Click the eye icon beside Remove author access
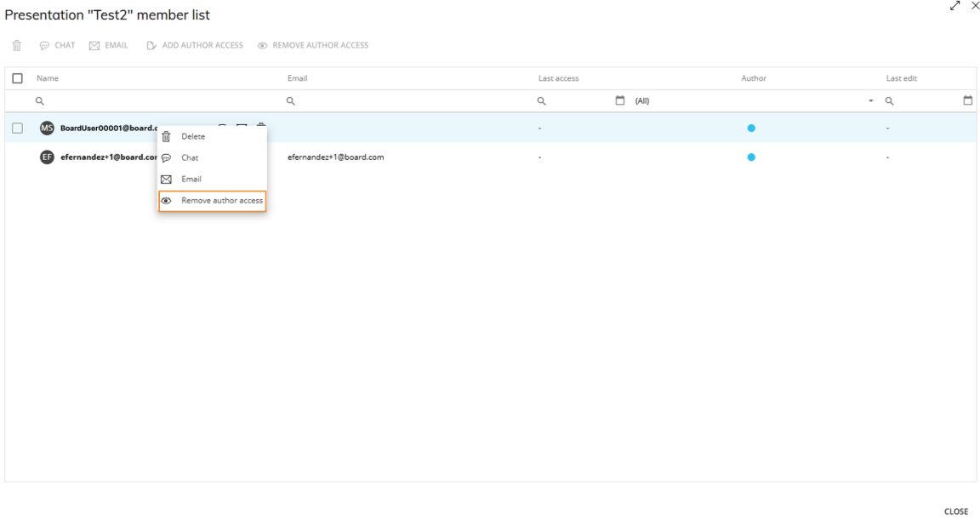Image resolution: width=980 pixels, height=520 pixels. click(166, 201)
